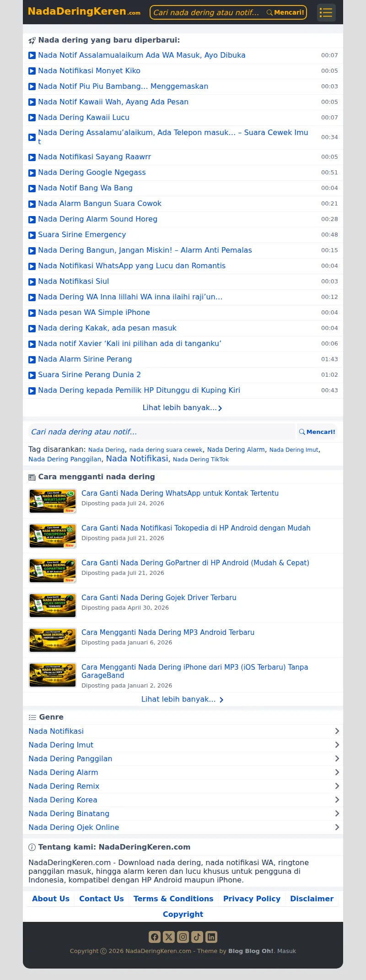
Task: Click the header Mencari! search button
Action: point(285,12)
